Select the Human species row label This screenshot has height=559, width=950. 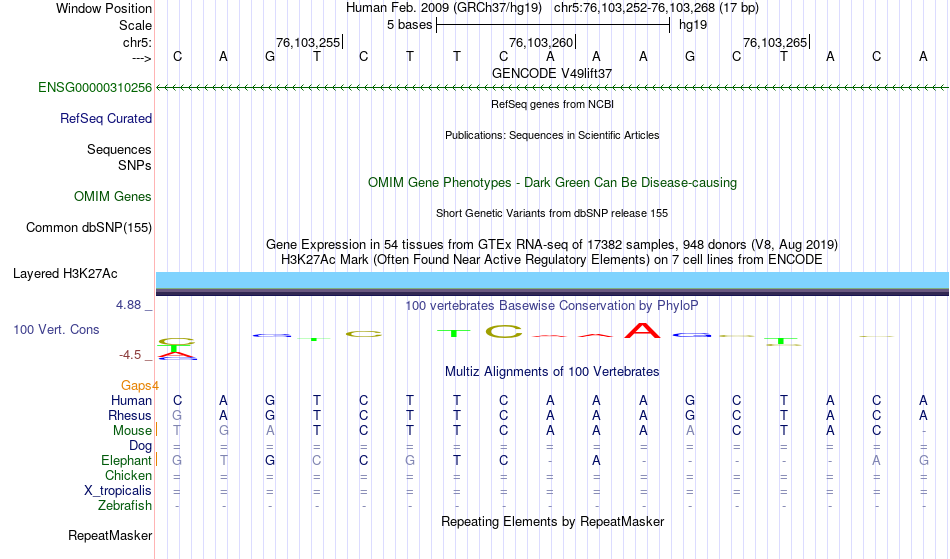(x=131, y=401)
